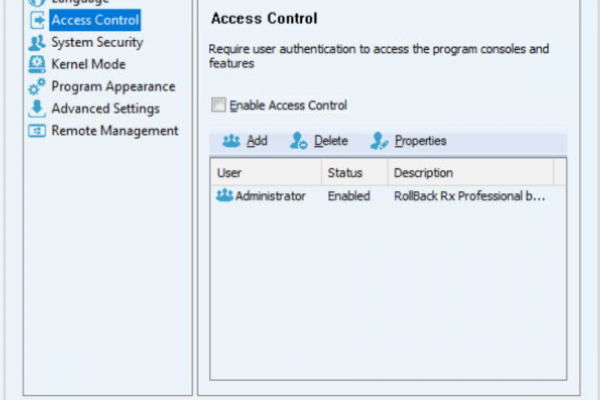
Task: Click the Kernel Mode icon
Action: (37, 64)
